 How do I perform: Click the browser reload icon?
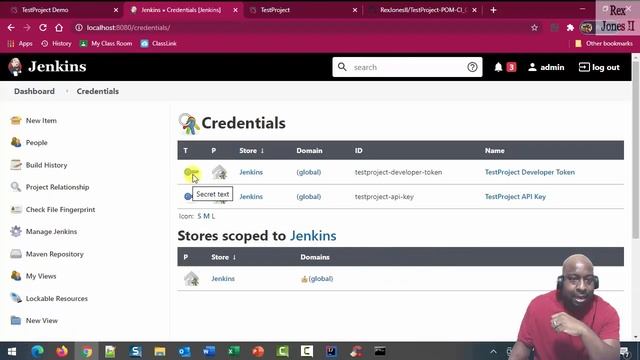pos(43,27)
